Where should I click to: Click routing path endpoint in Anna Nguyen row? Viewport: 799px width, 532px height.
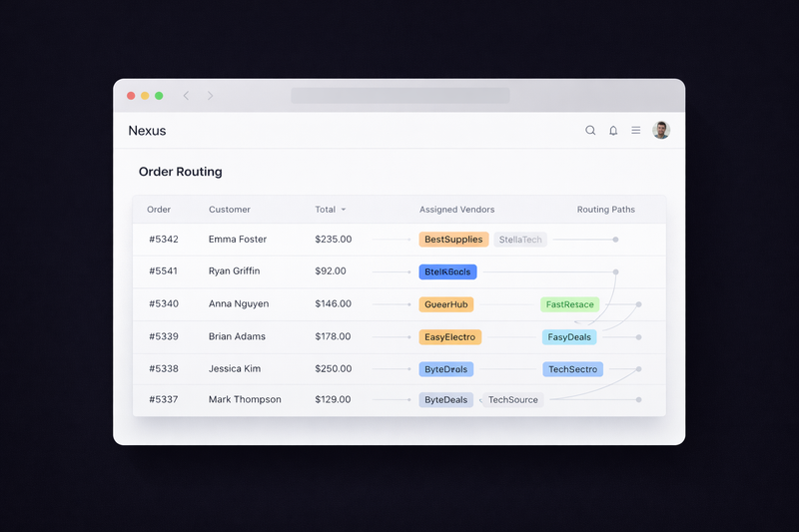click(638, 304)
